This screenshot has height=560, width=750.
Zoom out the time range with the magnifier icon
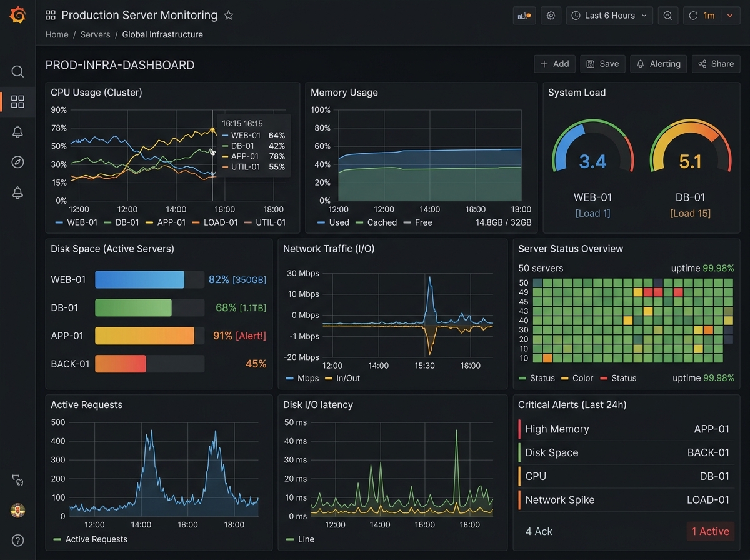pyautogui.click(x=668, y=16)
